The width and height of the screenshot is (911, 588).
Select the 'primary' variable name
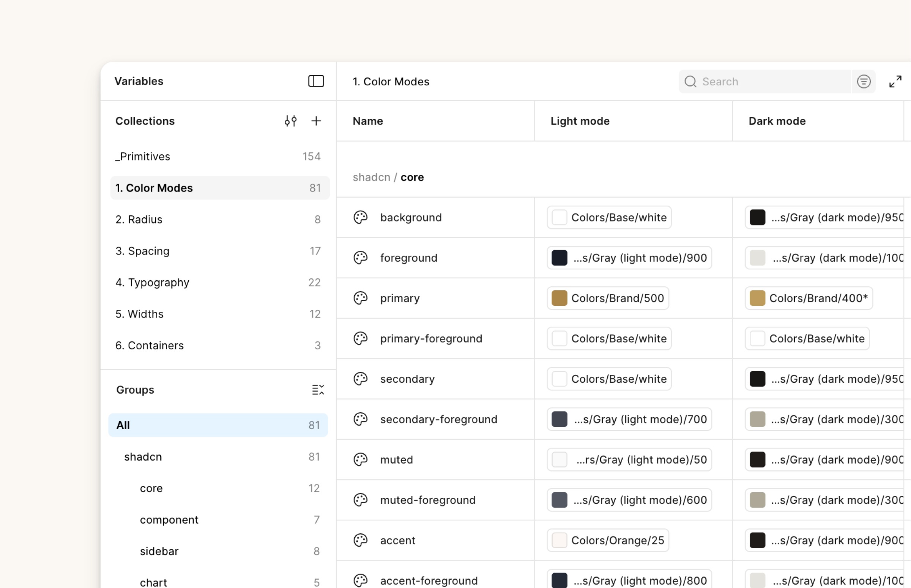(x=400, y=298)
